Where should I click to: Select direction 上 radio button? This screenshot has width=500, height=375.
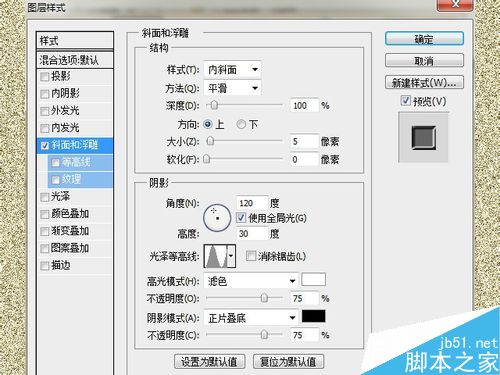coord(208,124)
